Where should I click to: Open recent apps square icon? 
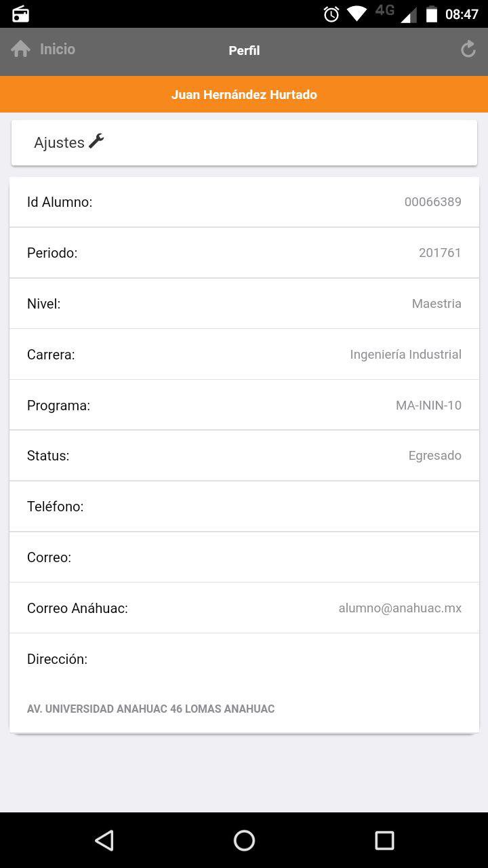click(384, 841)
